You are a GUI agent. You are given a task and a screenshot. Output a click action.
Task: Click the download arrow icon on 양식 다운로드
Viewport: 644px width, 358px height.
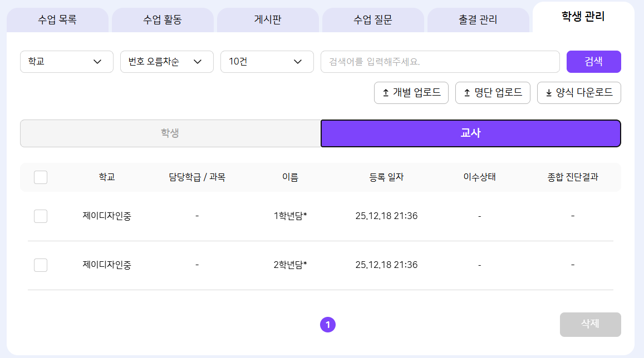548,93
